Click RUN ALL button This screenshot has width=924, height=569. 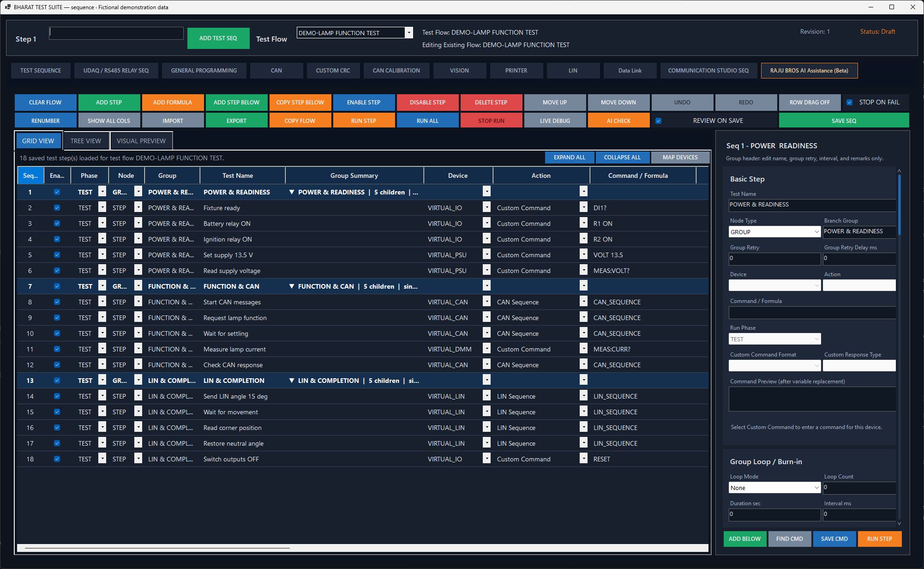pos(427,121)
